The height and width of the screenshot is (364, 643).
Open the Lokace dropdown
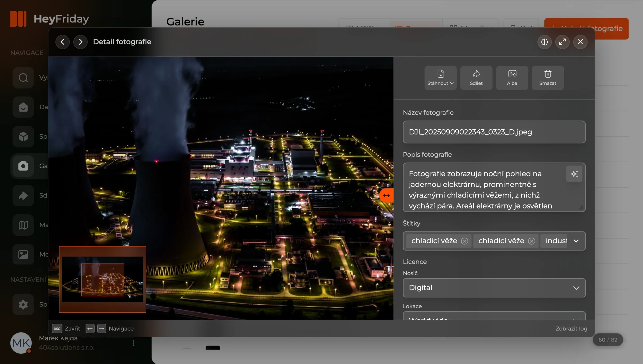(494, 316)
